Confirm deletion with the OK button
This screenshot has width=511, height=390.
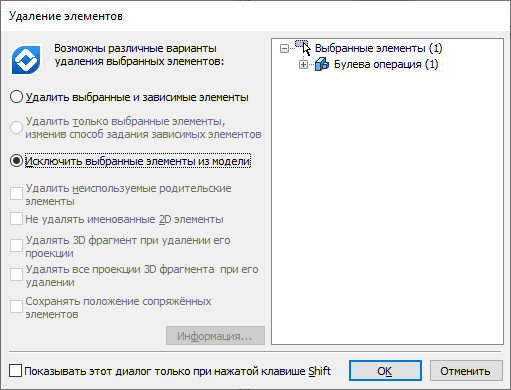[385, 370]
